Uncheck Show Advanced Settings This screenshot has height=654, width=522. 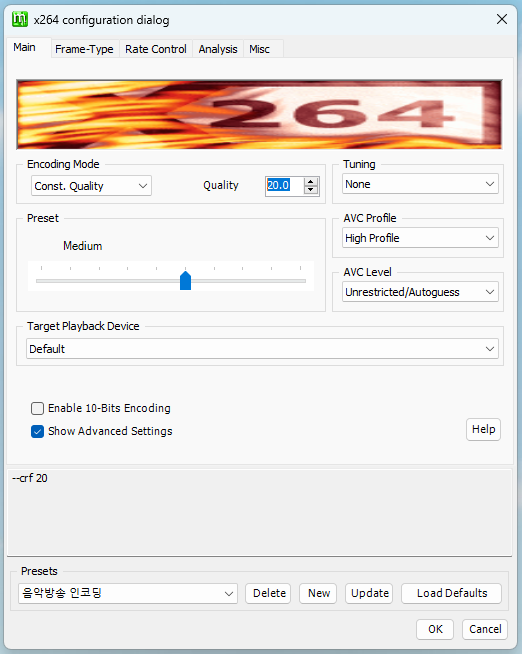click(x=38, y=431)
